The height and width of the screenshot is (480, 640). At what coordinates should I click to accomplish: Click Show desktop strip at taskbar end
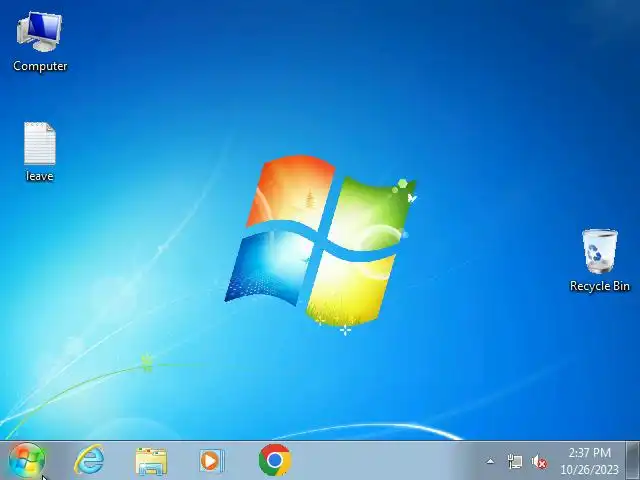(633, 460)
